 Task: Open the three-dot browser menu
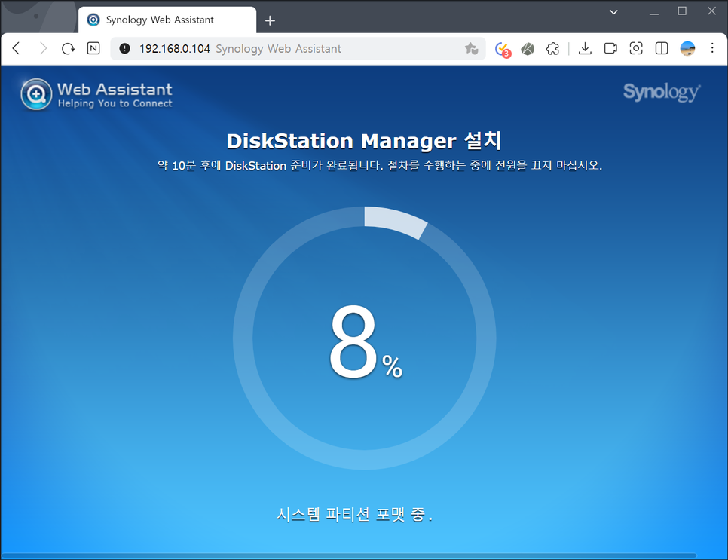712,47
